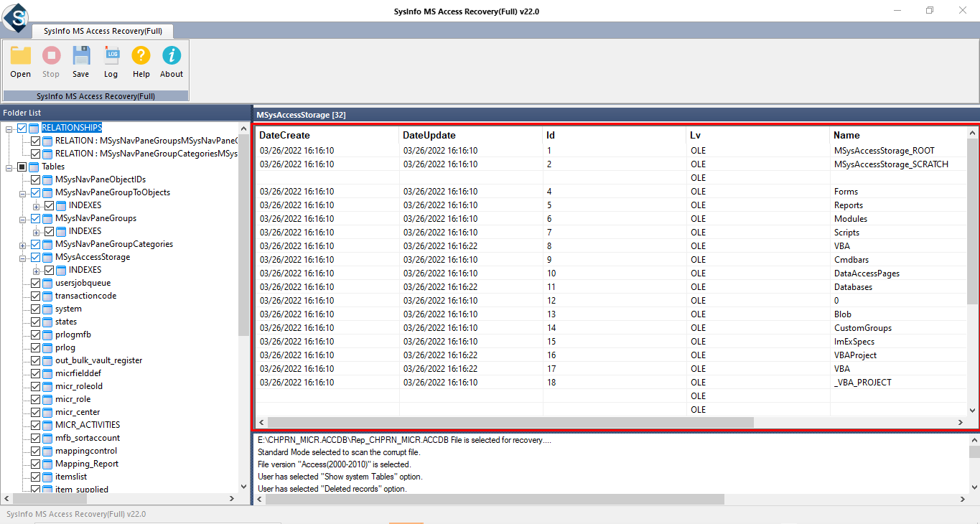Click the Name column header
The image size is (980, 524).
[x=846, y=135]
